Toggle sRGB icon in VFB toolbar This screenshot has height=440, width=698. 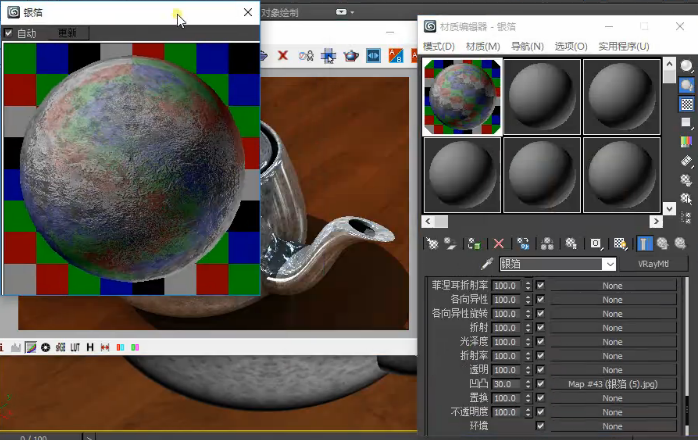60,347
